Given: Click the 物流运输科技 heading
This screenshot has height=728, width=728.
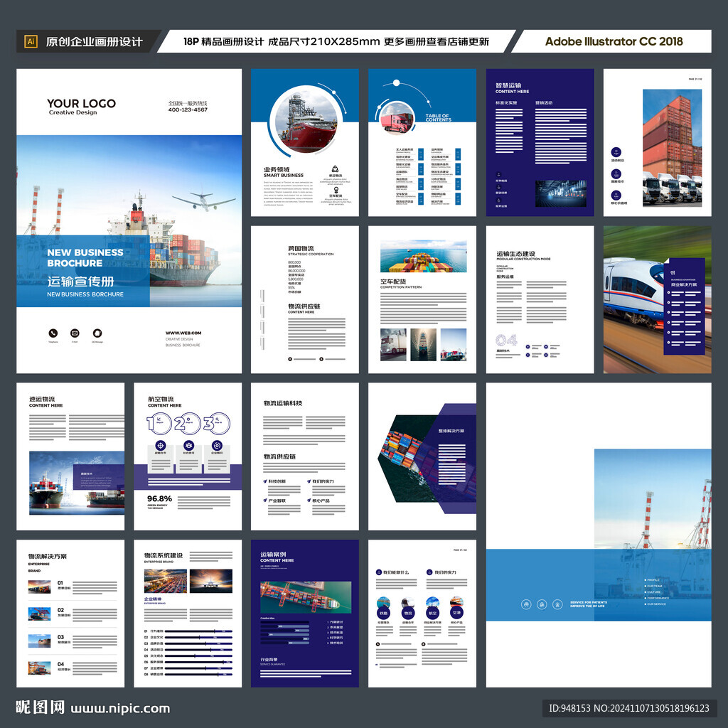Looking at the screenshot, I should (283, 403).
